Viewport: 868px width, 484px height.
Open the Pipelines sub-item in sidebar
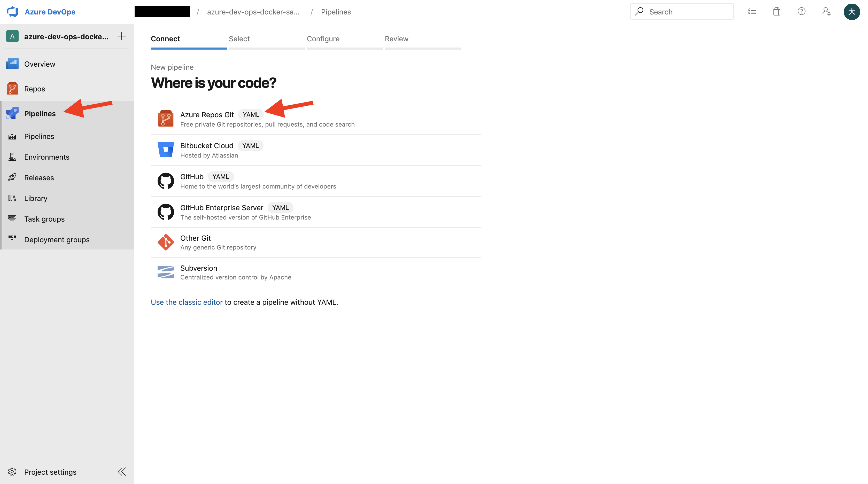pyautogui.click(x=67, y=136)
